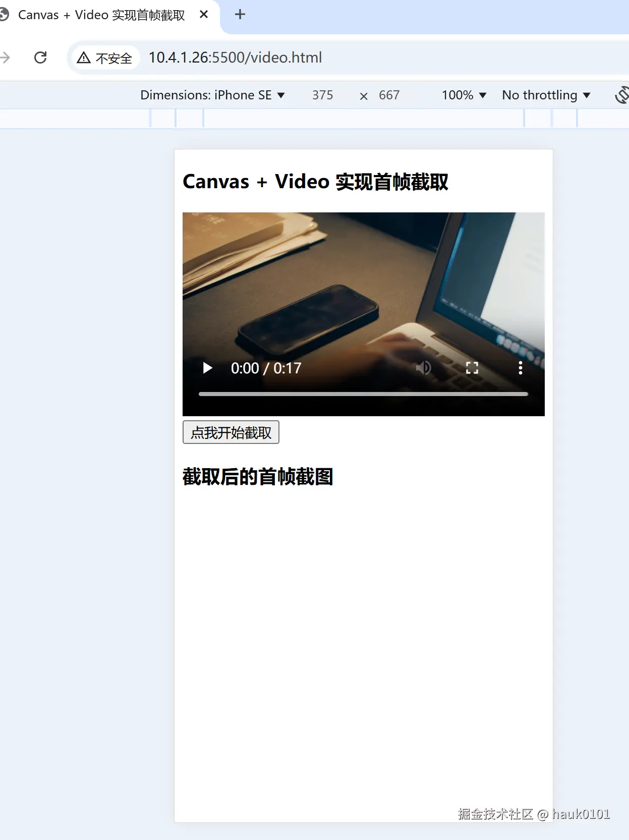Click the 不安全 security warning chip
629x840 pixels.
click(x=104, y=58)
